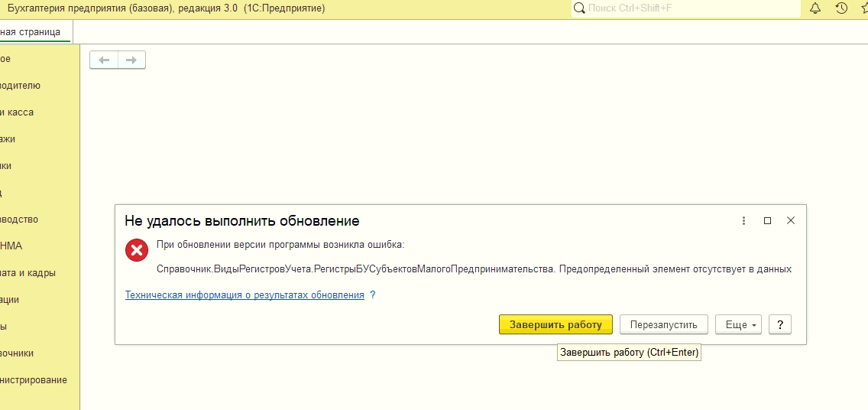Click the favorites star icon
This screenshot has width=868, height=410.
click(863, 8)
